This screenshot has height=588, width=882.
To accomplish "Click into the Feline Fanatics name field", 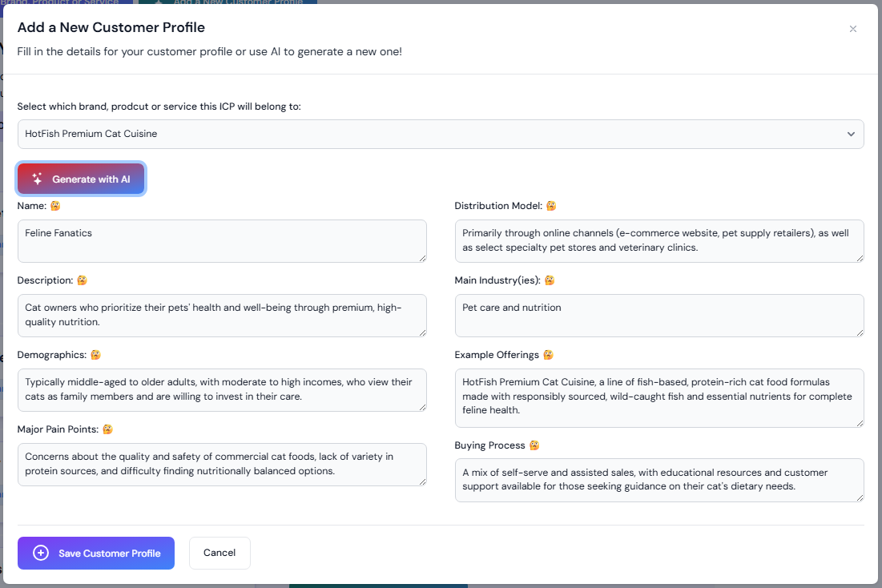I will (222, 240).
